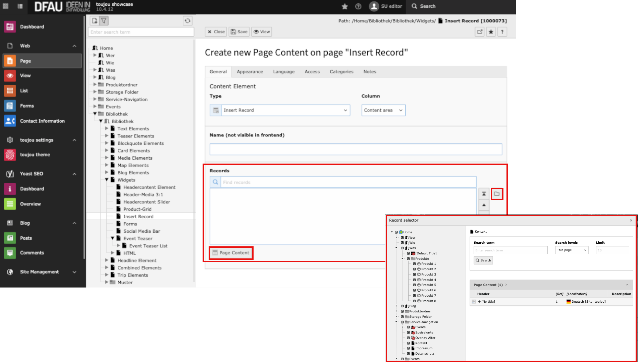Click the refresh page tree icon
Screen dimensions: 644x362
point(187,21)
